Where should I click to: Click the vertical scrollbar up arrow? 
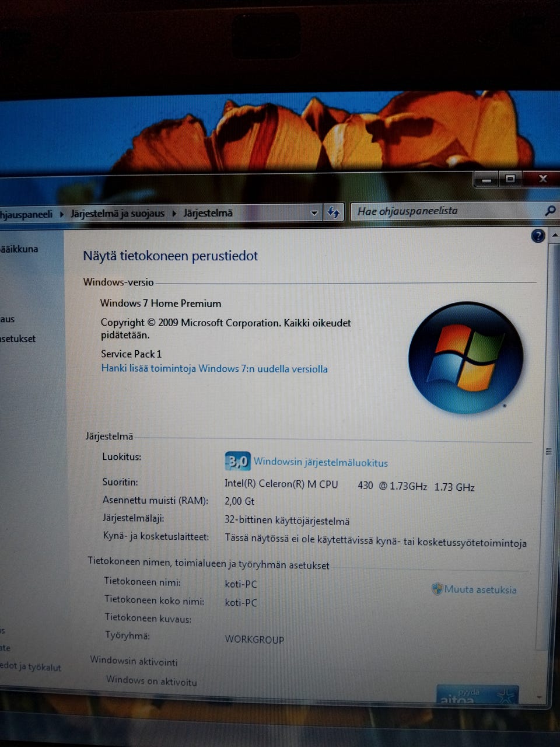click(x=554, y=235)
